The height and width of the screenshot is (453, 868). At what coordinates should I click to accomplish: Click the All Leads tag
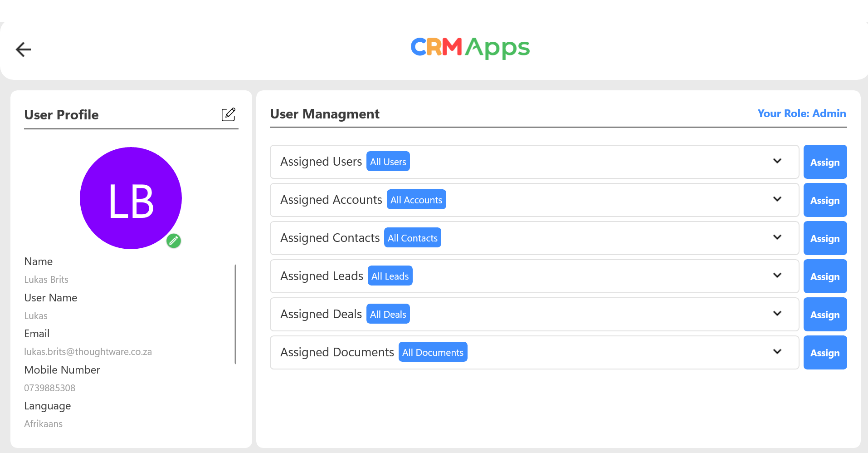(x=390, y=276)
